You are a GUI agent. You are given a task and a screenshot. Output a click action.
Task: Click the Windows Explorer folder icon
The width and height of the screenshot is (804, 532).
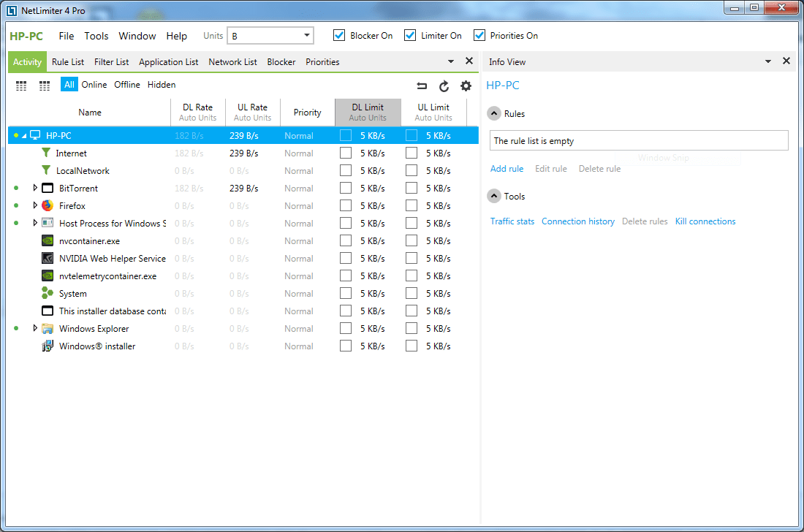point(48,329)
